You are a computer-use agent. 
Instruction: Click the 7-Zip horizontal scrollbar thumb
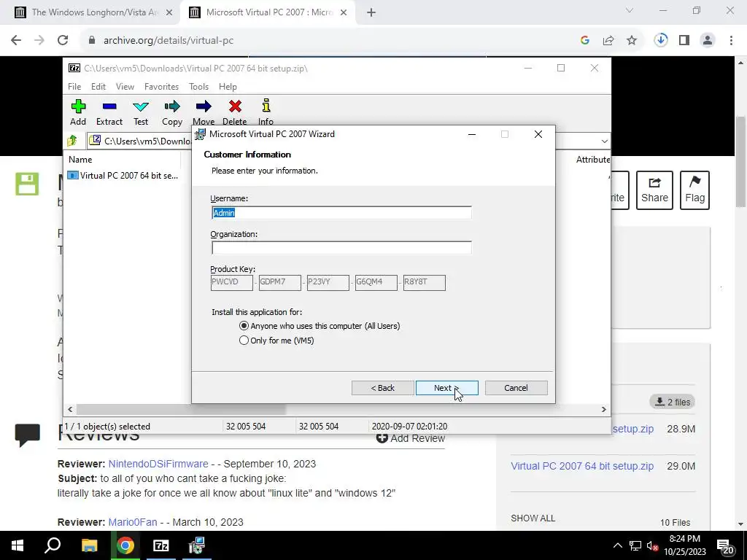[x=181, y=409]
